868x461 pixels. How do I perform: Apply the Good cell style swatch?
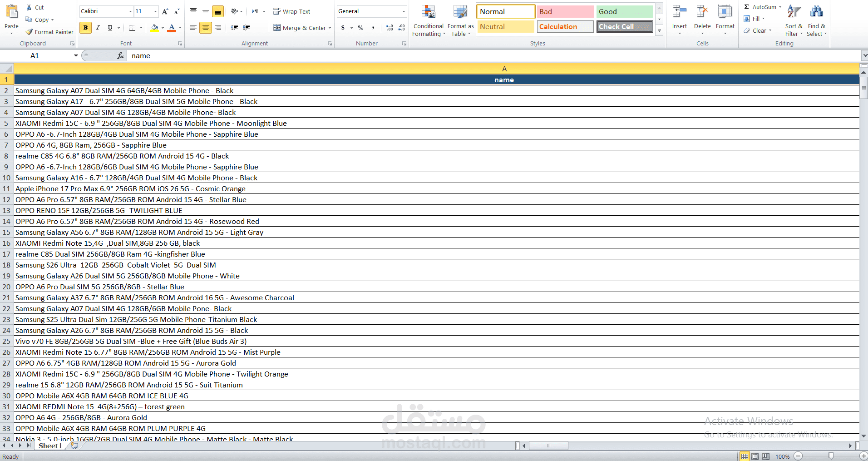click(625, 12)
